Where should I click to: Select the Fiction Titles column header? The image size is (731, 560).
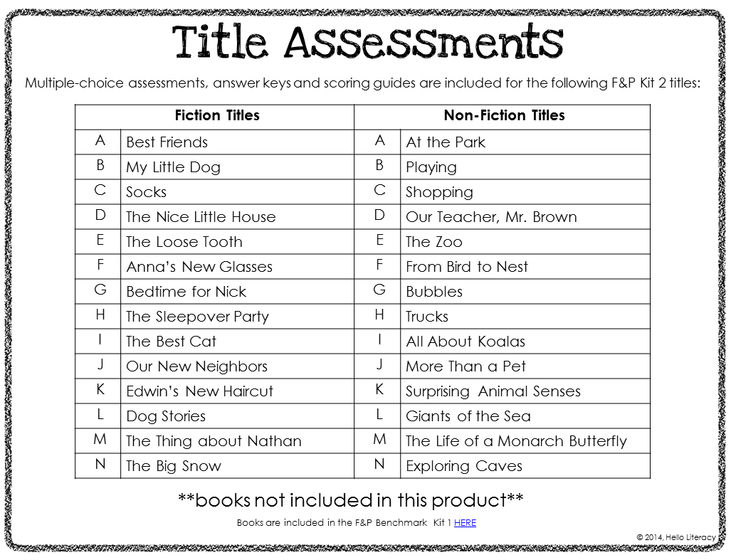[217, 116]
